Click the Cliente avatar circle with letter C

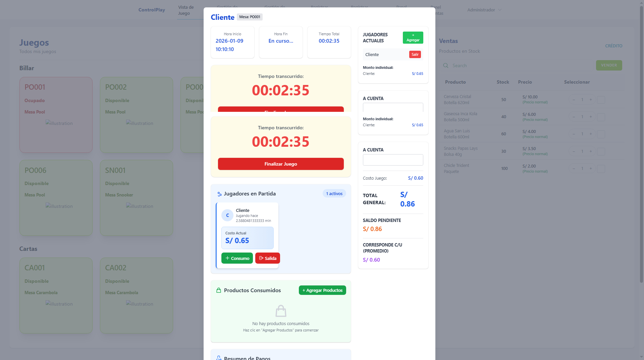pos(227,216)
